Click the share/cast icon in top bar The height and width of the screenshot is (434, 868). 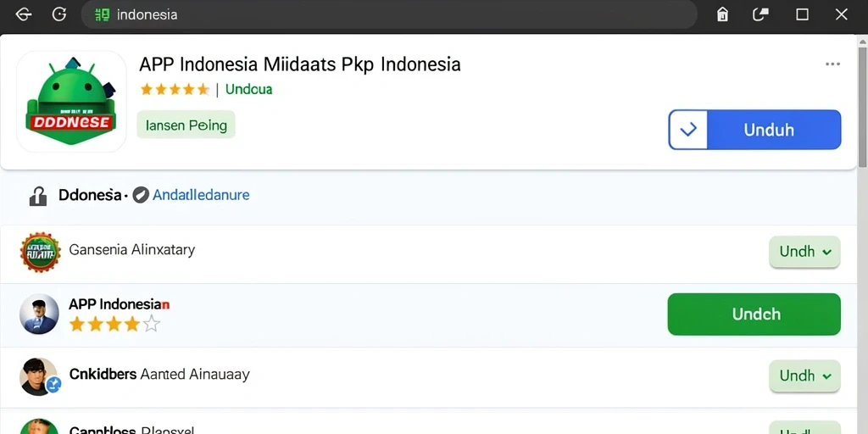(x=760, y=14)
